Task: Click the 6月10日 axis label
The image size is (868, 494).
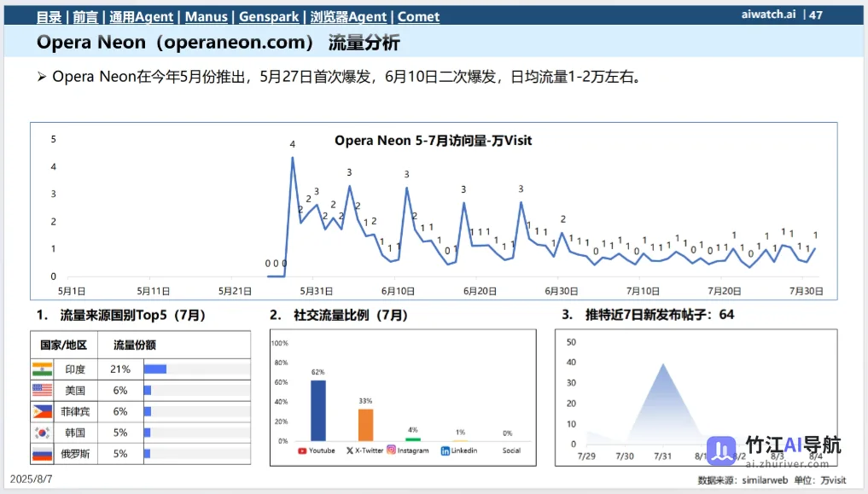Action: (x=398, y=291)
